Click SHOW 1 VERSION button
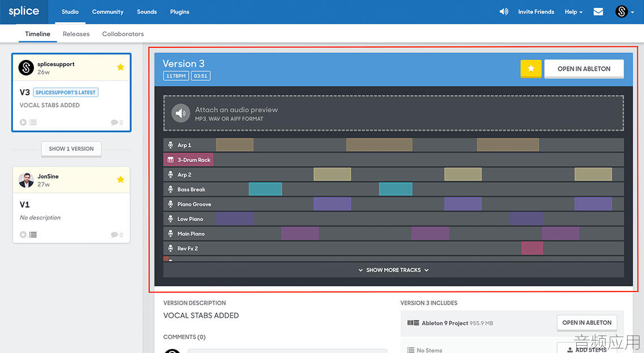This screenshot has width=644, height=353. tap(71, 149)
